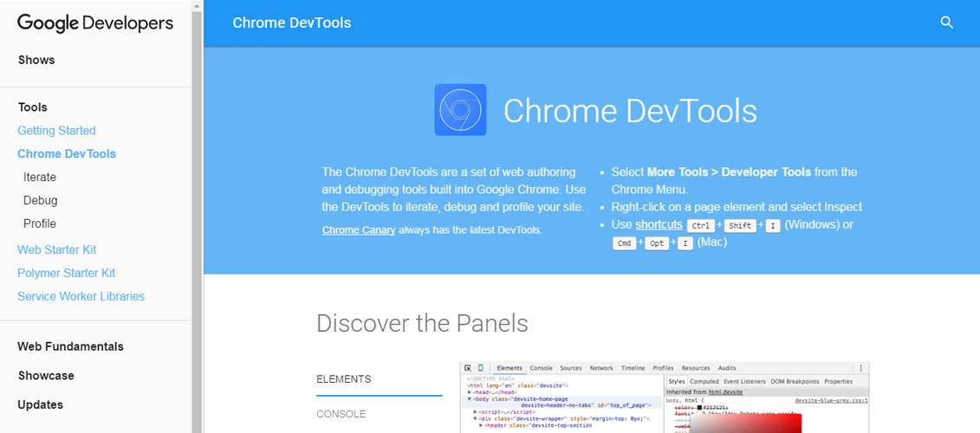Click the Chrome DevTools header bar title

click(292, 23)
